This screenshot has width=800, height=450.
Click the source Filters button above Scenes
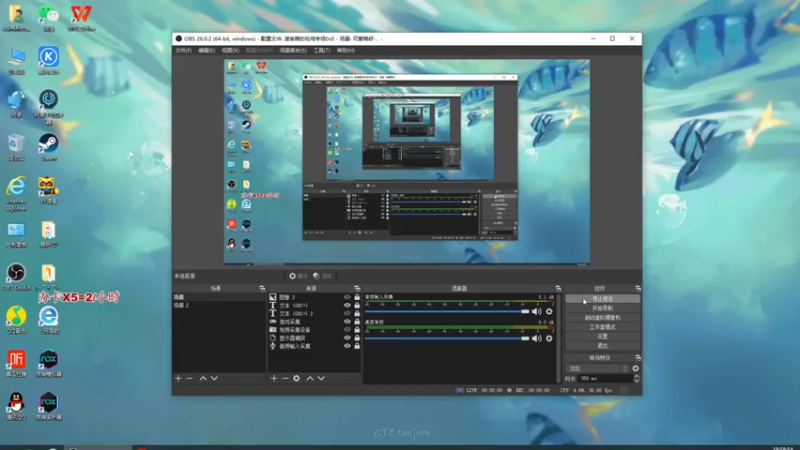click(322, 276)
